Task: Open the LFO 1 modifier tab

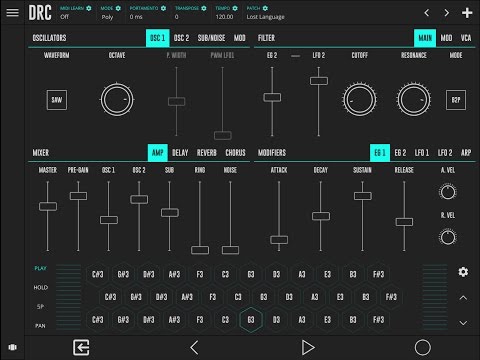Action: click(x=422, y=153)
